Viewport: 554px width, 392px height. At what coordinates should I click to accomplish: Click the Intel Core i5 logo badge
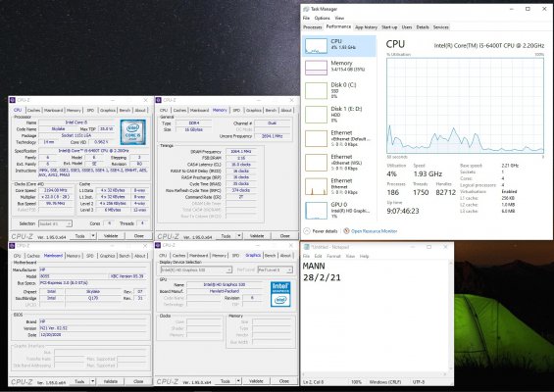coord(132,132)
